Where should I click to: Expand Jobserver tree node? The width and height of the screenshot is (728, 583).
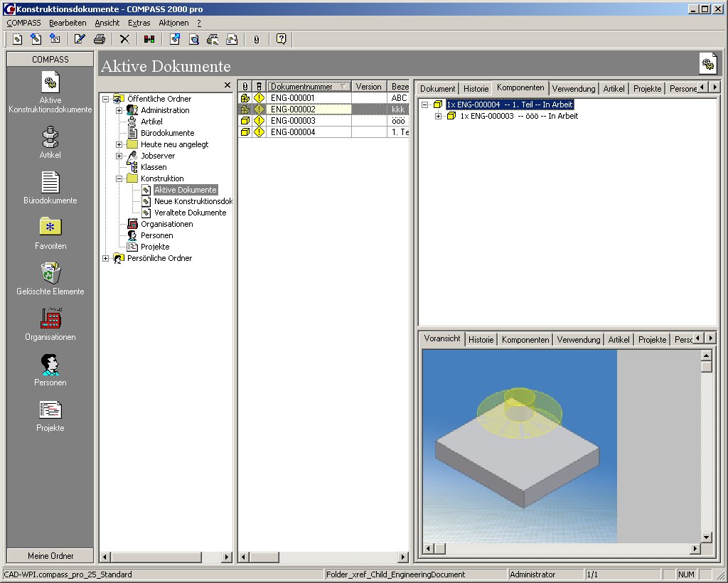point(119,156)
